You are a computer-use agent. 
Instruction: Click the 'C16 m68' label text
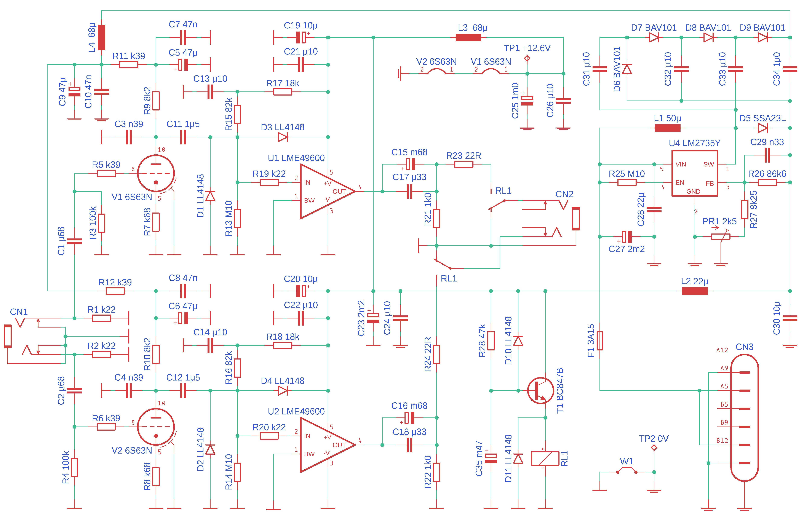click(409, 406)
